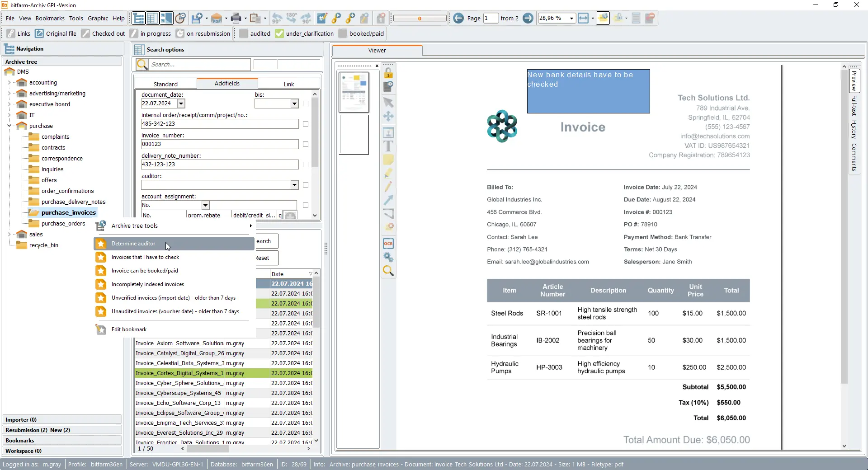Choose Invoices that I have to check

174,257
